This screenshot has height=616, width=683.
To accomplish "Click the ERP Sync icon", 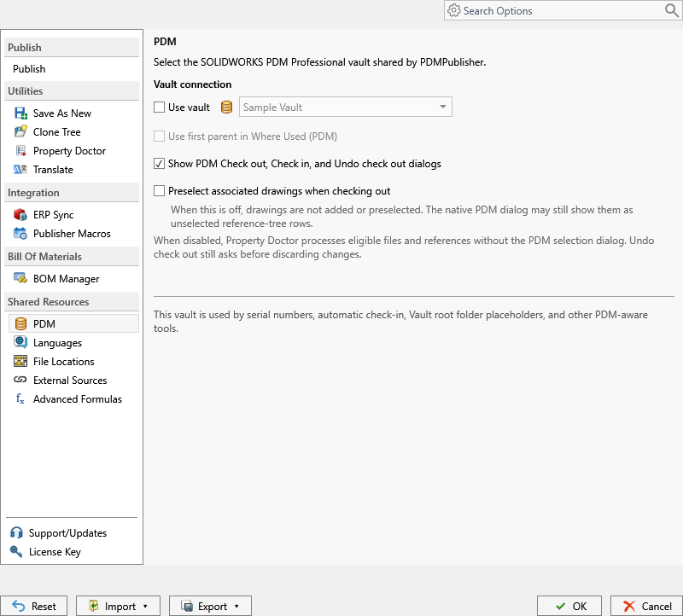I will (20, 215).
